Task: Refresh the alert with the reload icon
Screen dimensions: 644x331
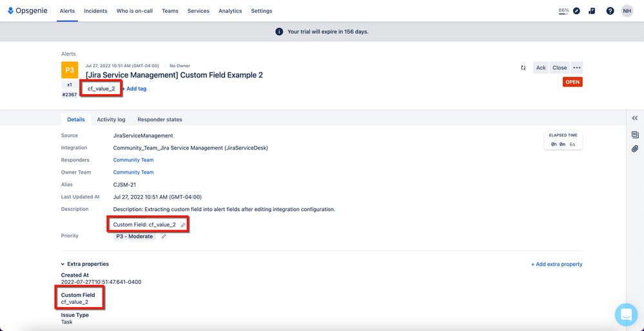Action: (523, 68)
